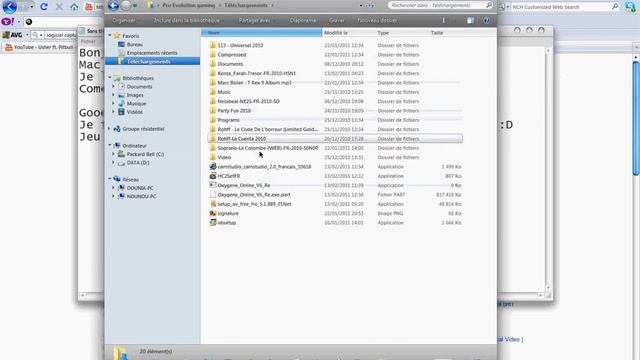
Task: Click the magnifier in Explorer search box
Action: tap(489, 5)
